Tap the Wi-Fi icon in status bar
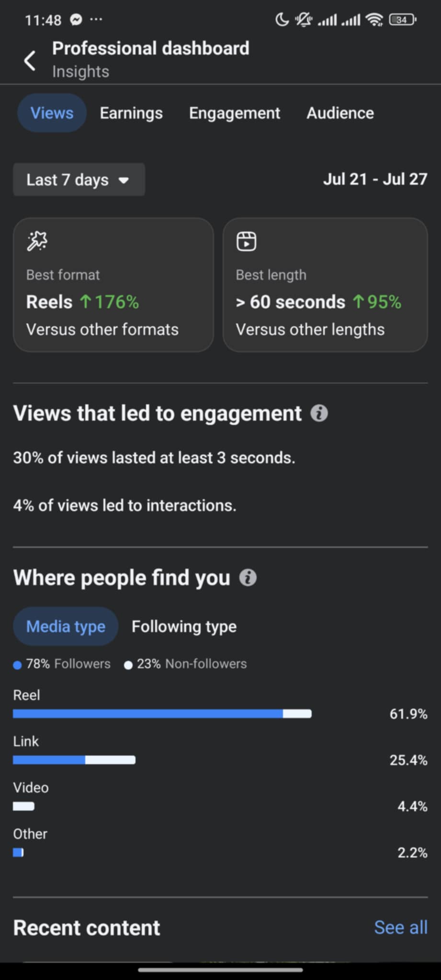 click(x=373, y=20)
